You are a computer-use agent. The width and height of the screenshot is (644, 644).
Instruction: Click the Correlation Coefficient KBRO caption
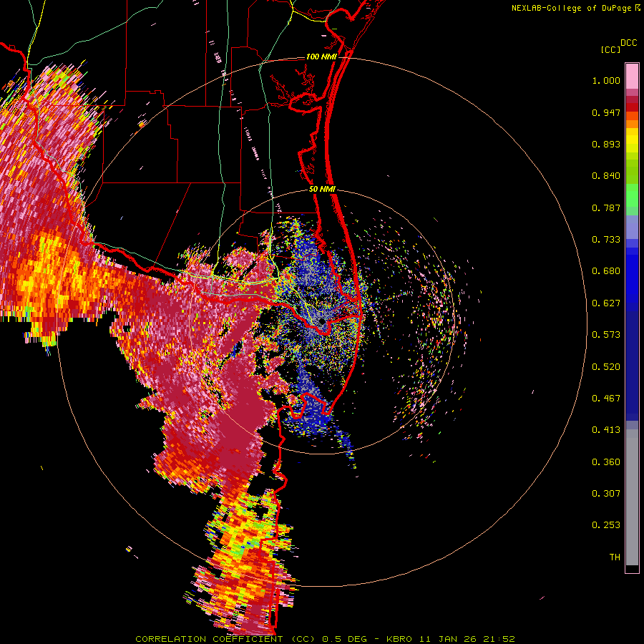[x=325, y=639]
